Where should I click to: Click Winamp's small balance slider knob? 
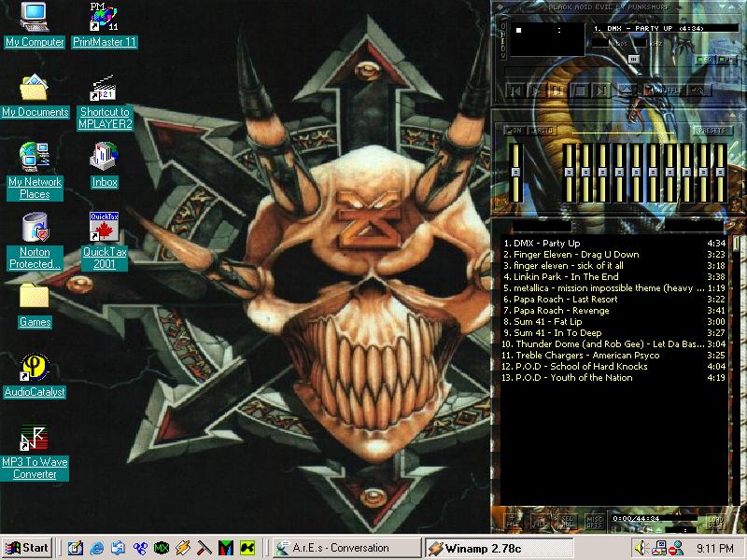coord(634,59)
